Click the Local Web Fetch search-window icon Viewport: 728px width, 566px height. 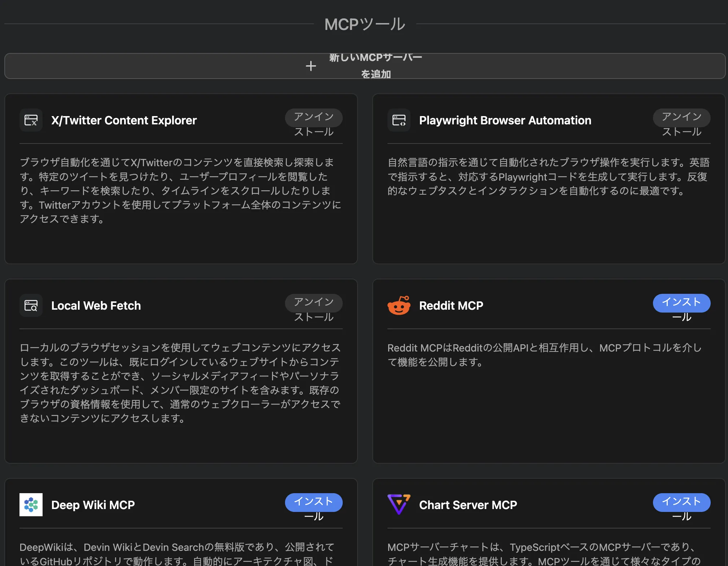pyautogui.click(x=31, y=305)
